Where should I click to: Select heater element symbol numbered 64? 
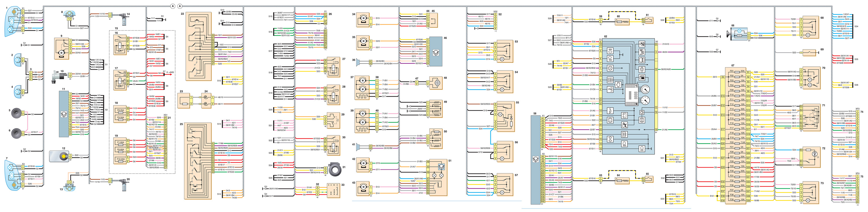coord(622,181)
